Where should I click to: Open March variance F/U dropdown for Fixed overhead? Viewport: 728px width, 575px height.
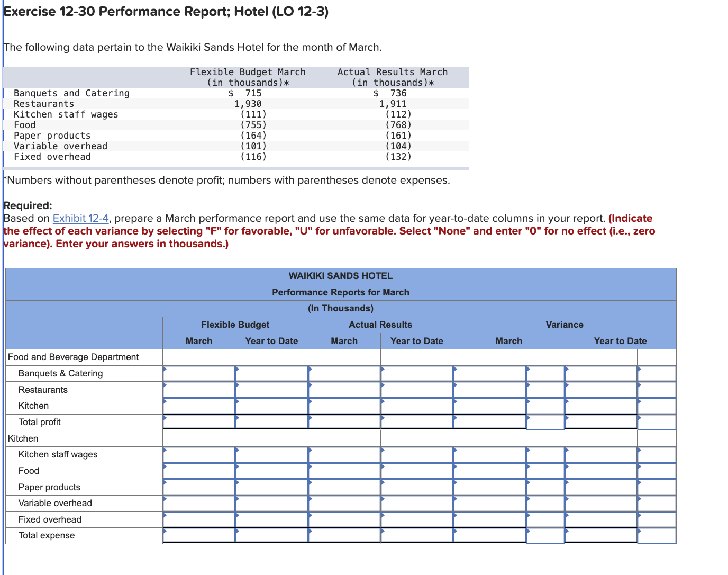click(x=545, y=519)
